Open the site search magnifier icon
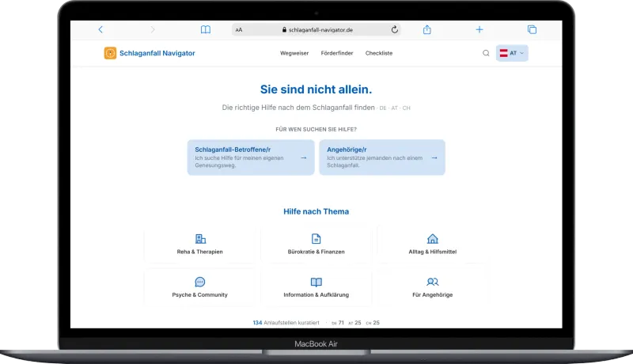The height and width of the screenshot is (364, 633). 486,53
